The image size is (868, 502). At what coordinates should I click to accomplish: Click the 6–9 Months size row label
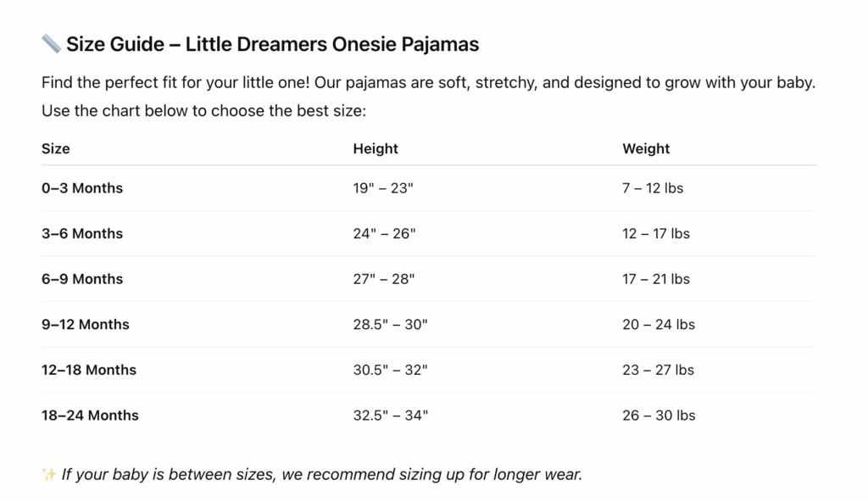pos(82,279)
